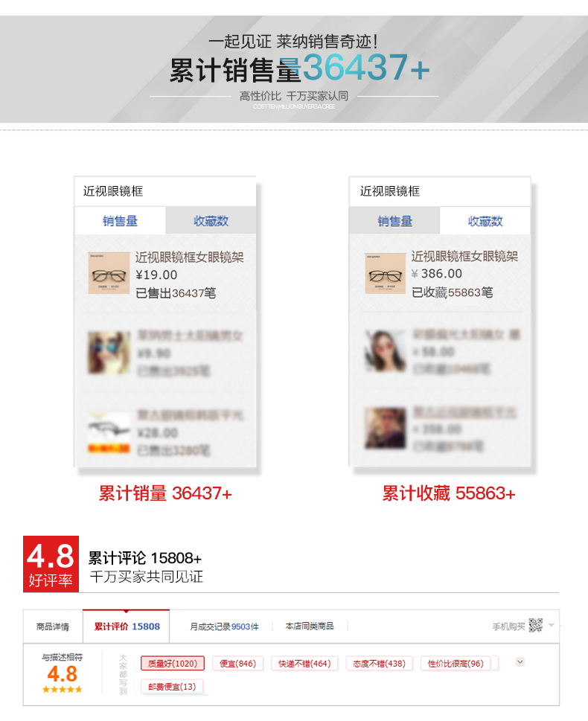Select the 收藏数 tab in the left panel

pos(211,221)
